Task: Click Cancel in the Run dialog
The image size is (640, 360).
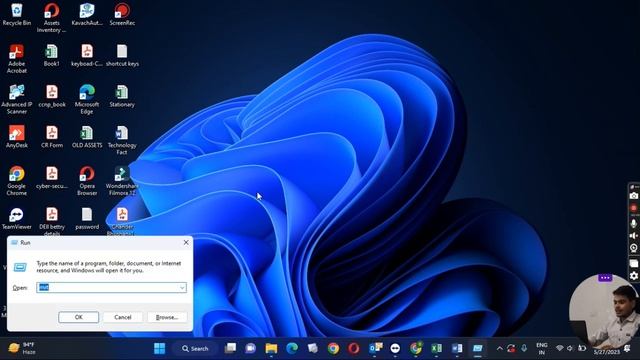Action: tap(122, 317)
